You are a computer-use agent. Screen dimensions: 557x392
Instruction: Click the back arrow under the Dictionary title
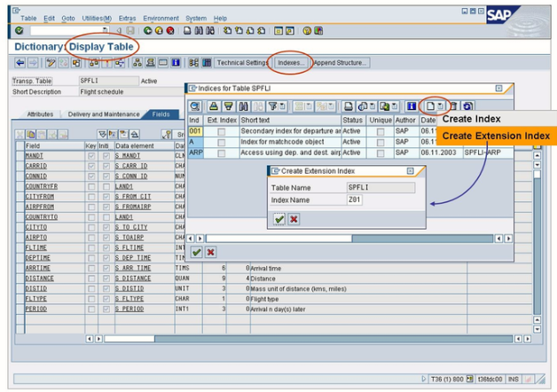click(20, 63)
